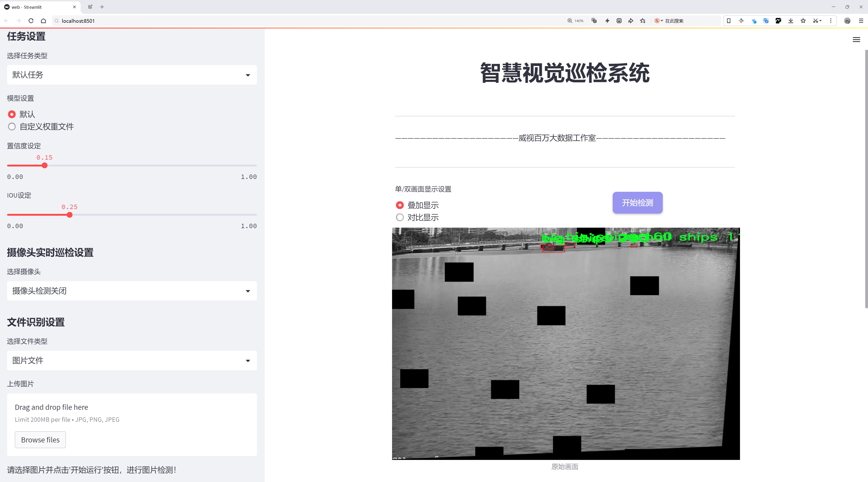The height and width of the screenshot is (482, 868).
Task: Open the Streamlit hamburger menu
Action: [x=856, y=40]
